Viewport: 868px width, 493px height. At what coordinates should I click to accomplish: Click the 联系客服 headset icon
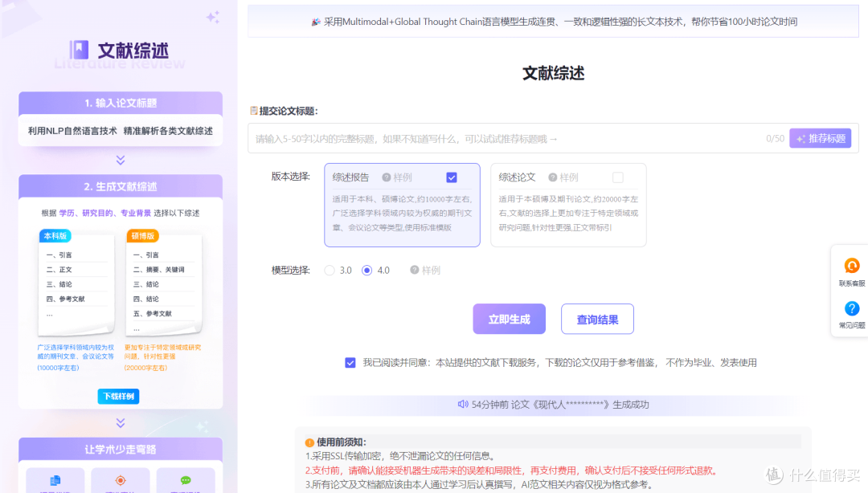pos(851,266)
